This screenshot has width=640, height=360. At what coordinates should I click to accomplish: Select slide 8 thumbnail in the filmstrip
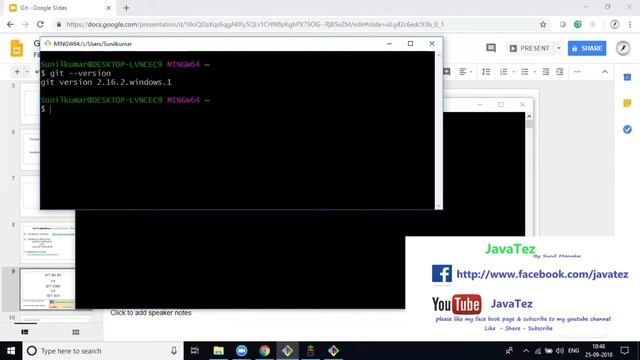[x=48, y=243]
